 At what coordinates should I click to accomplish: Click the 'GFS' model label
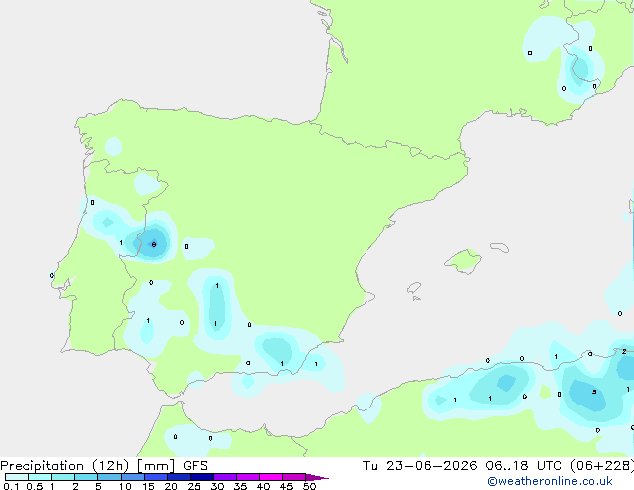[x=195, y=466]
